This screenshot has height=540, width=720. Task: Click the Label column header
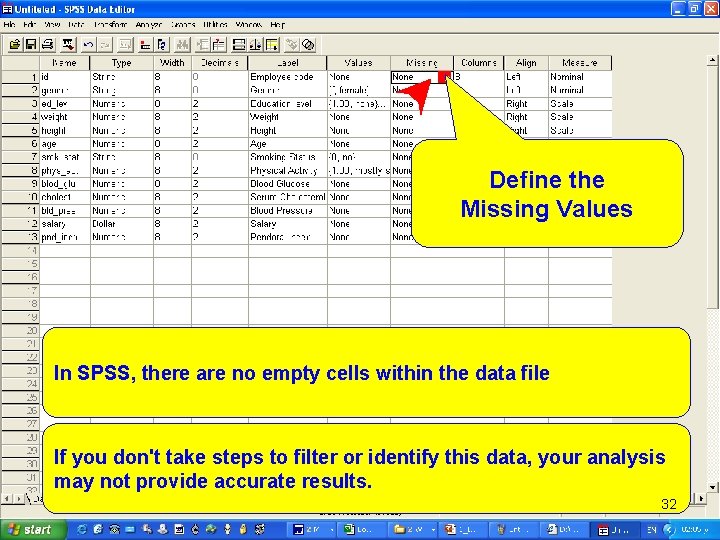pyautogui.click(x=287, y=63)
